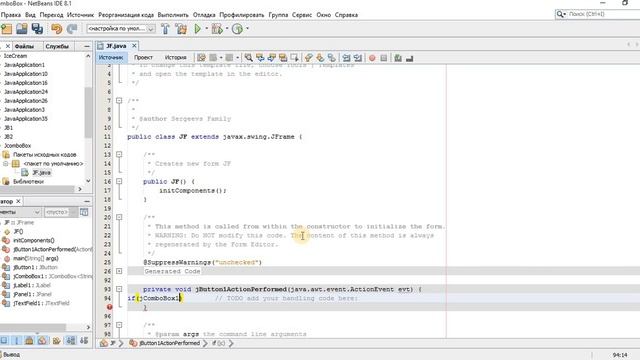Switch editor to История view
The width and height of the screenshot is (640, 360).
pyautogui.click(x=176, y=58)
